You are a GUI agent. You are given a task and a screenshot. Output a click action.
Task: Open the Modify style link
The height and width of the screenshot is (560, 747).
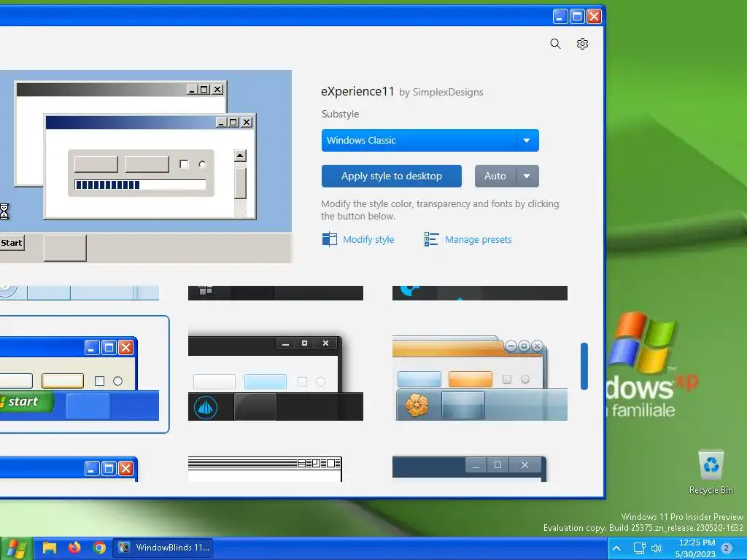pyautogui.click(x=368, y=239)
